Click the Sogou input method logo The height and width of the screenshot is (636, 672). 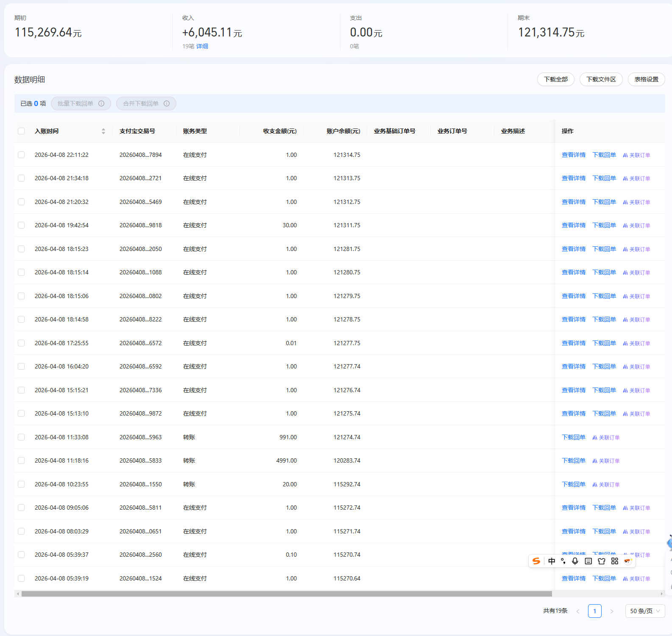536,561
